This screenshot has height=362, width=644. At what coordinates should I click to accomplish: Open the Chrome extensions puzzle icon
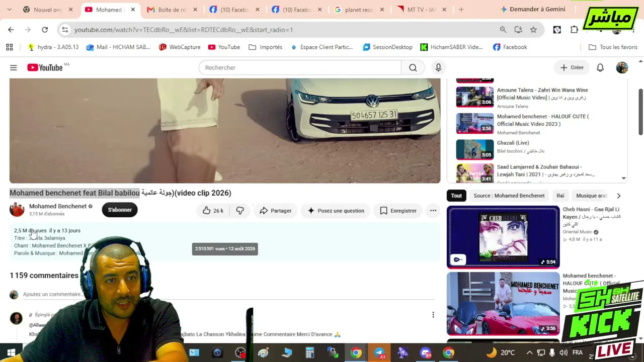[x=574, y=30]
